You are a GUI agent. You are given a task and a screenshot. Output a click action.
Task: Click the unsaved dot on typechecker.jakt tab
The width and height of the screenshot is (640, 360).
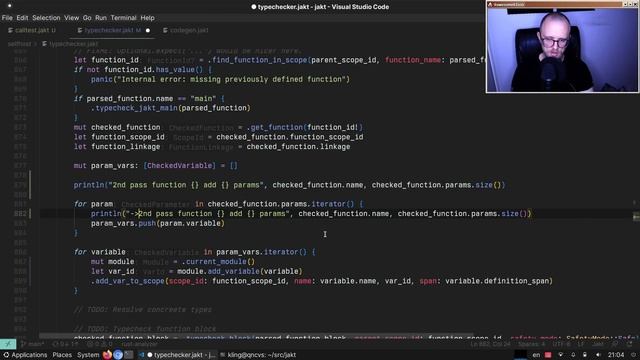148,30
